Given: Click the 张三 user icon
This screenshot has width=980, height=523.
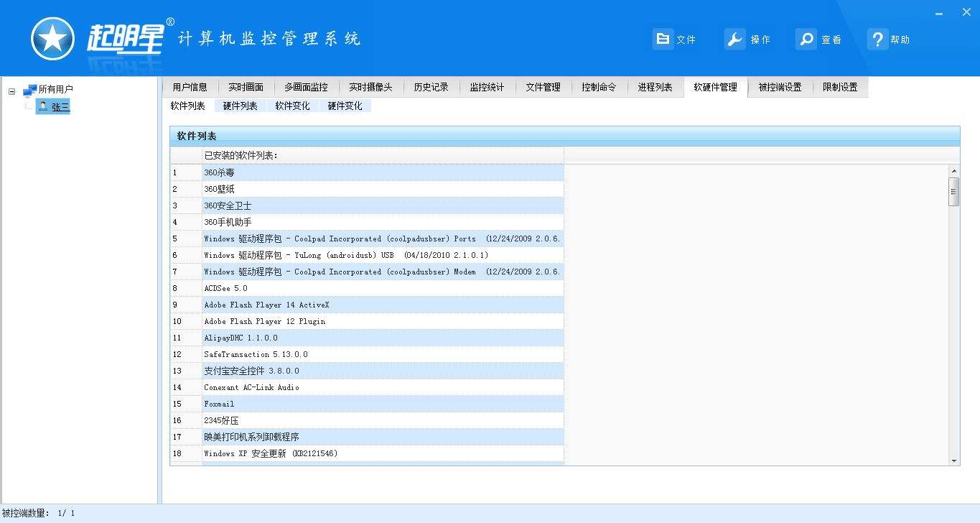Looking at the screenshot, I should click(43, 106).
